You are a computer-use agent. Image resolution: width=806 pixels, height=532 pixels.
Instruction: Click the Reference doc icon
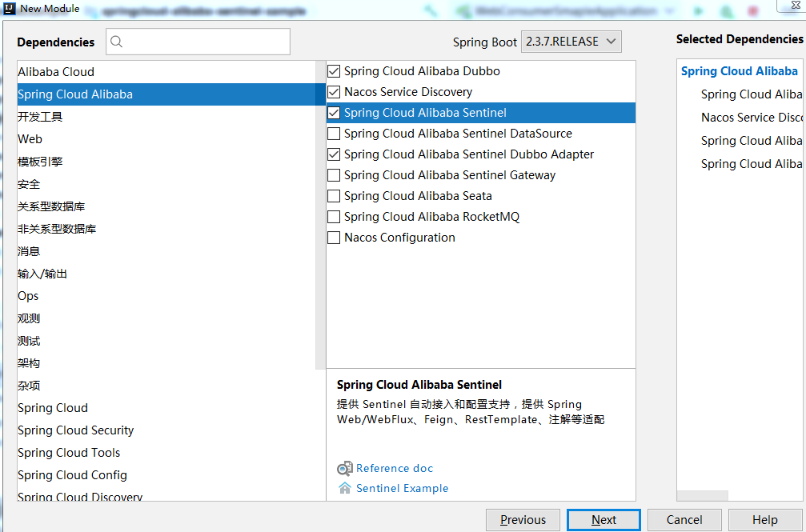coord(344,468)
